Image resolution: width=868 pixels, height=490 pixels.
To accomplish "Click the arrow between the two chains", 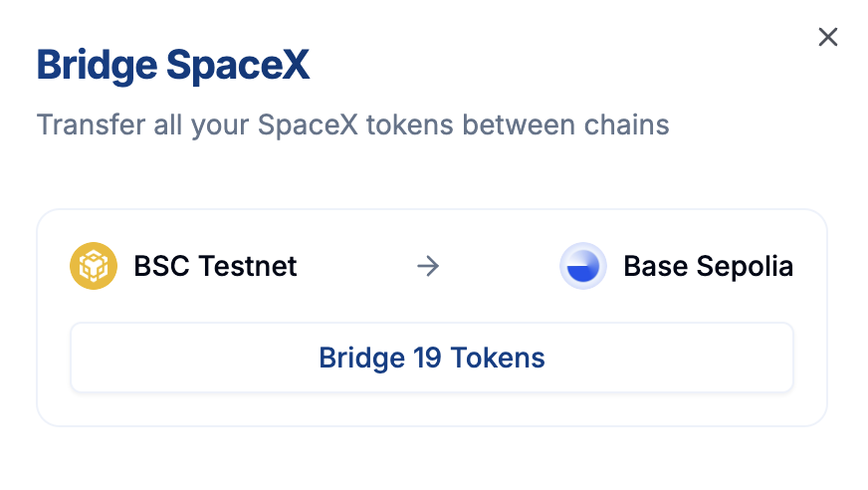I will (x=428, y=266).
